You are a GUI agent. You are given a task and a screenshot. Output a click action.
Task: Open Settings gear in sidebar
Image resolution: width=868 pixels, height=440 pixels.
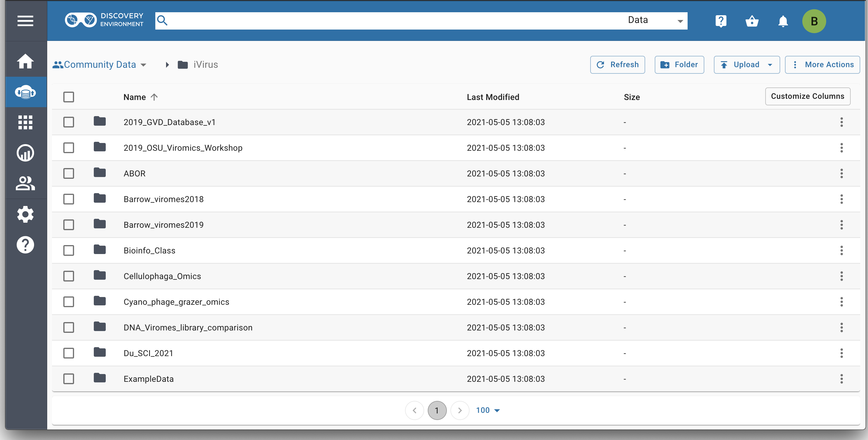25,214
